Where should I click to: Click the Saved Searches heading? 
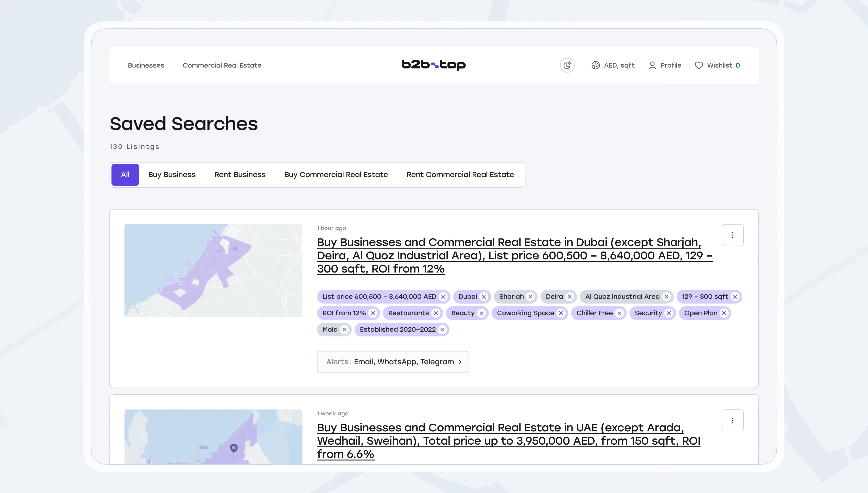click(x=184, y=123)
